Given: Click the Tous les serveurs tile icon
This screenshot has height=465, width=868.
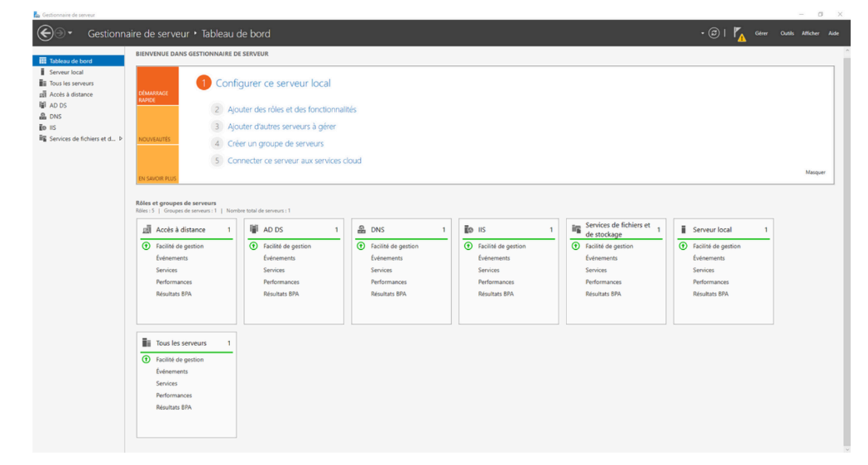Looking at the screenshot, I should click(x=146, y=343).
